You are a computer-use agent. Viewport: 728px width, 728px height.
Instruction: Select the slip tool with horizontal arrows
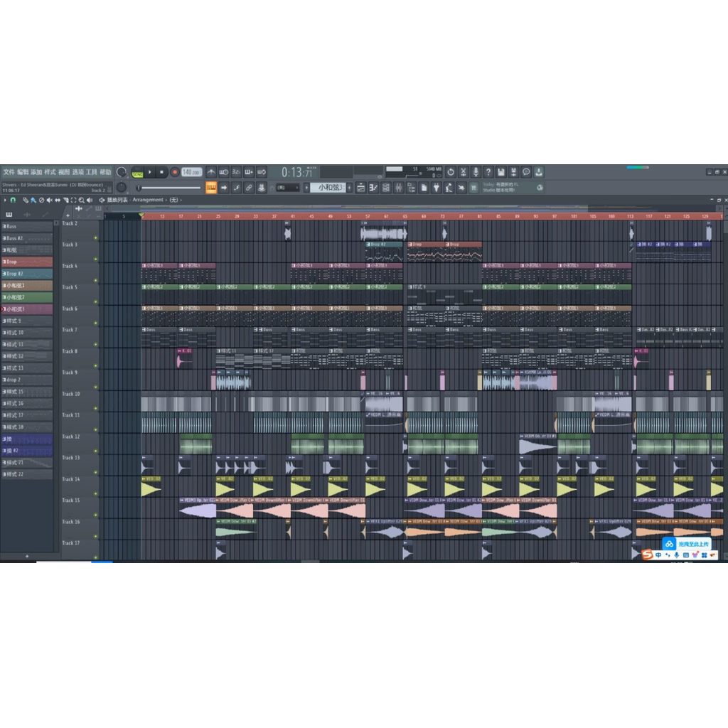[58, 200]
